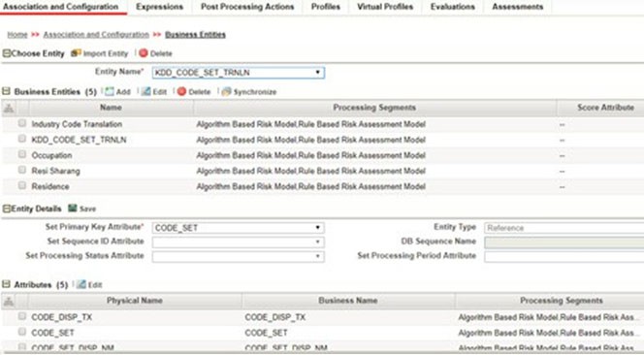The image size is (644, 355).
Task: Check the Residence row checkbox
Action: (x=22, y=185)
